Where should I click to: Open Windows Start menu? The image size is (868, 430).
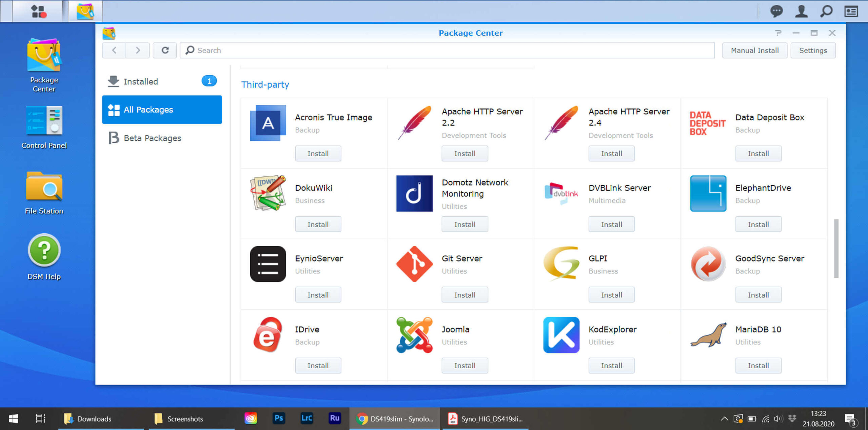coord(13,418)
